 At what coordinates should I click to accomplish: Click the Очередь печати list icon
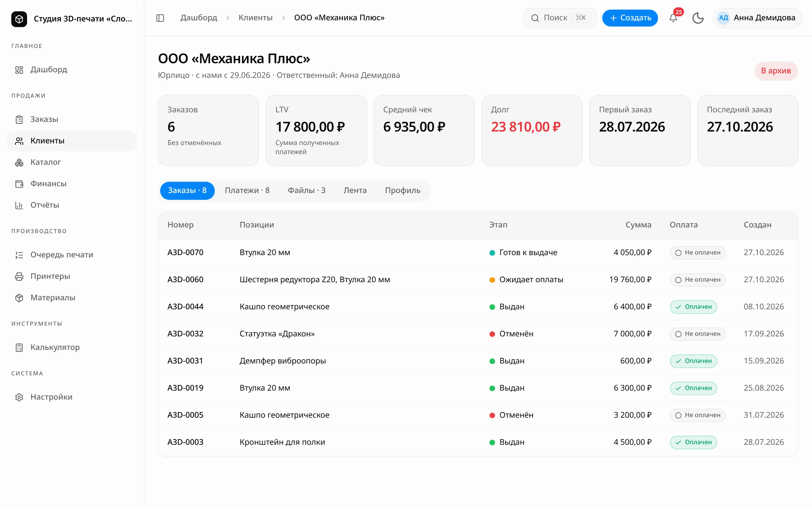[19, 255]
